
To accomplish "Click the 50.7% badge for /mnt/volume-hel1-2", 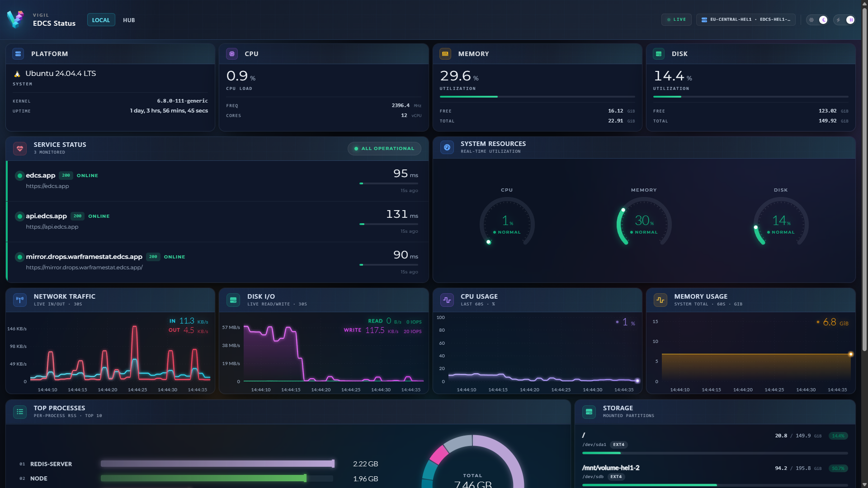I will pyautogui.click(x=838, y=469).
